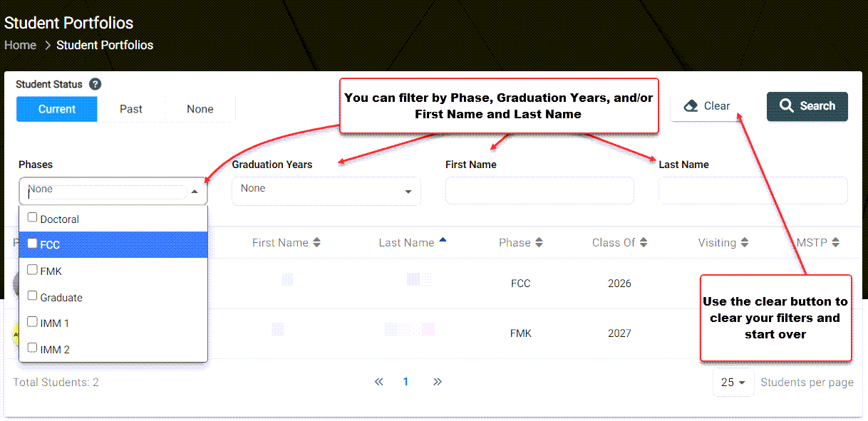Sort by Visiting column arrows
868x421 pixels.
(744, 243)
